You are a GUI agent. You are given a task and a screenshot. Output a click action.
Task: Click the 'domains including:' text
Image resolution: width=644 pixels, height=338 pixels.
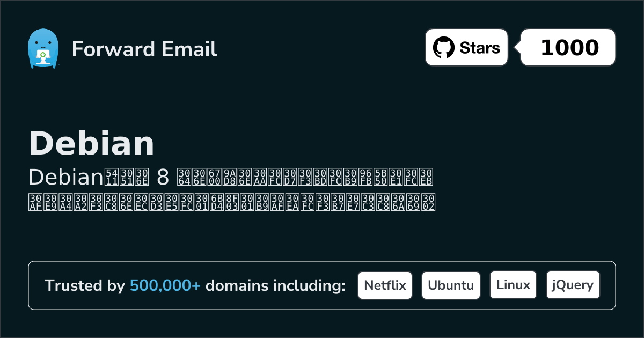click(275, 285)
